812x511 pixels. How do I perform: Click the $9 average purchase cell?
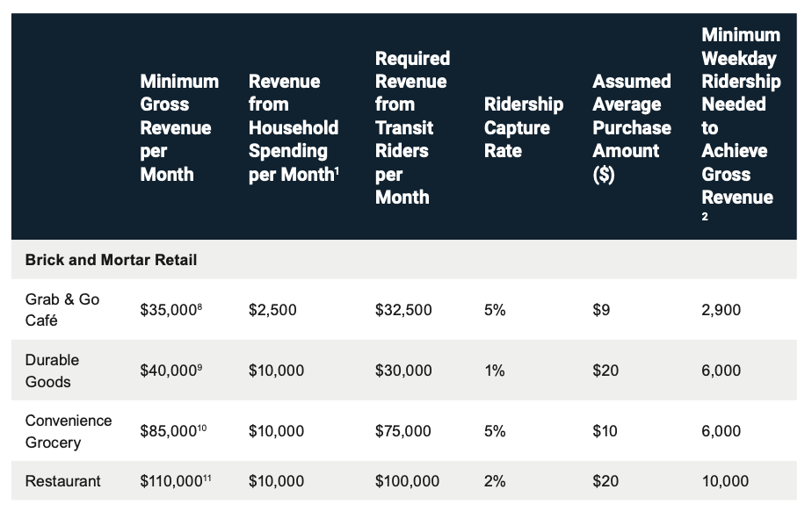click(x=601, y=310)
